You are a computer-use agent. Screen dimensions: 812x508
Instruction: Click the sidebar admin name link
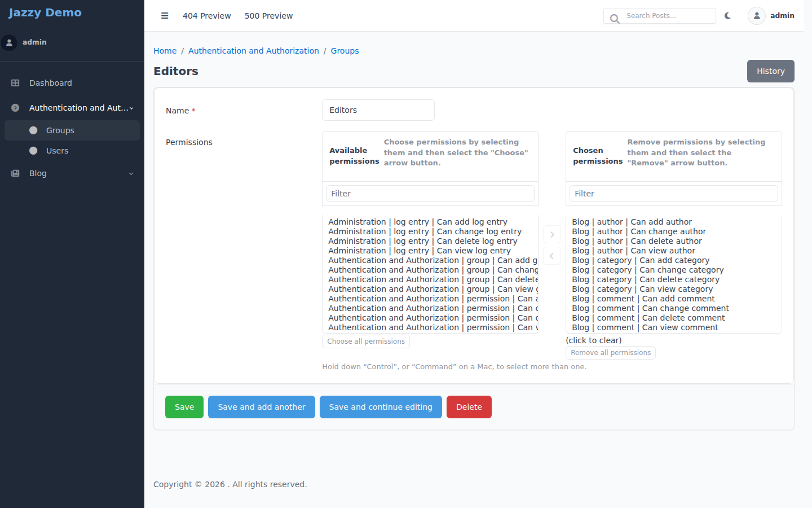(34, 42)
